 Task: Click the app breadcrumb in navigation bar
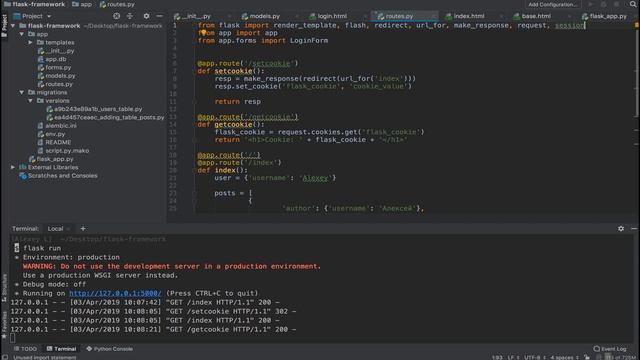click(x=82, y=4)
